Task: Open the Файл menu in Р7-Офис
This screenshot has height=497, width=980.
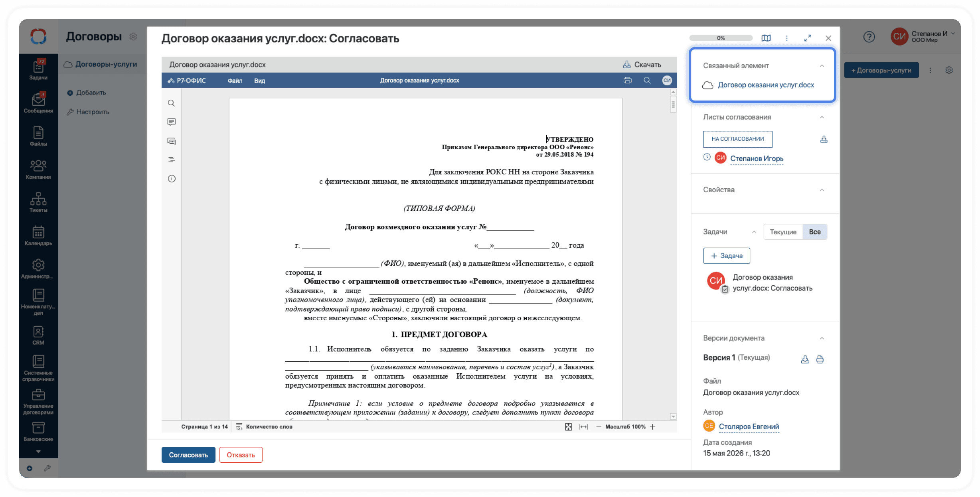Action: 235,81
